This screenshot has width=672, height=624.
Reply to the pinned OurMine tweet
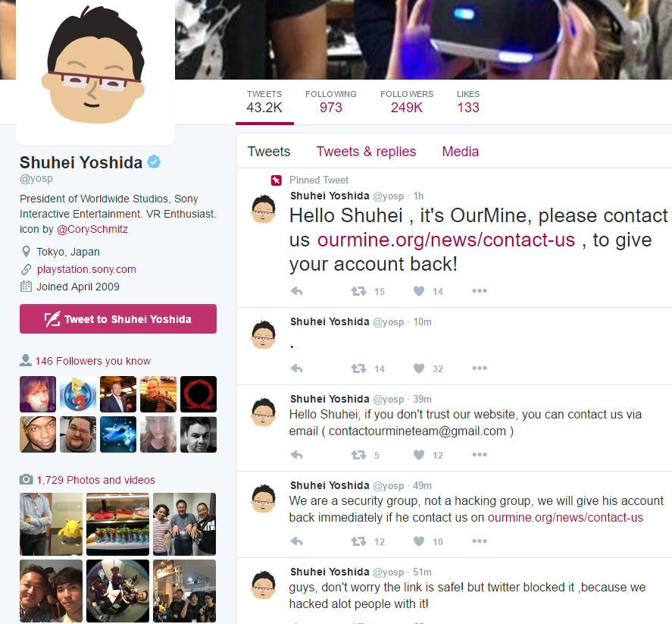pyautogui.click(x=296, y=291)
